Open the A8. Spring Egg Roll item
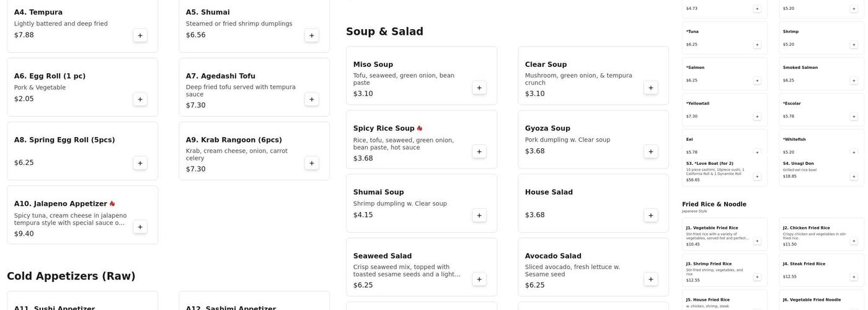Image resolution: width=868 pixels, height=310 pixels. 64,140
